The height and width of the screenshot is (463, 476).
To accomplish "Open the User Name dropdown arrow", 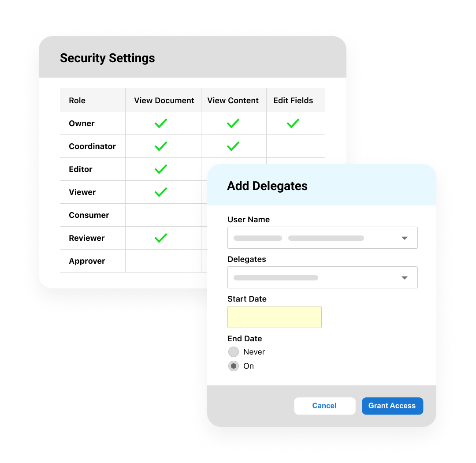I will coord(404,238).
